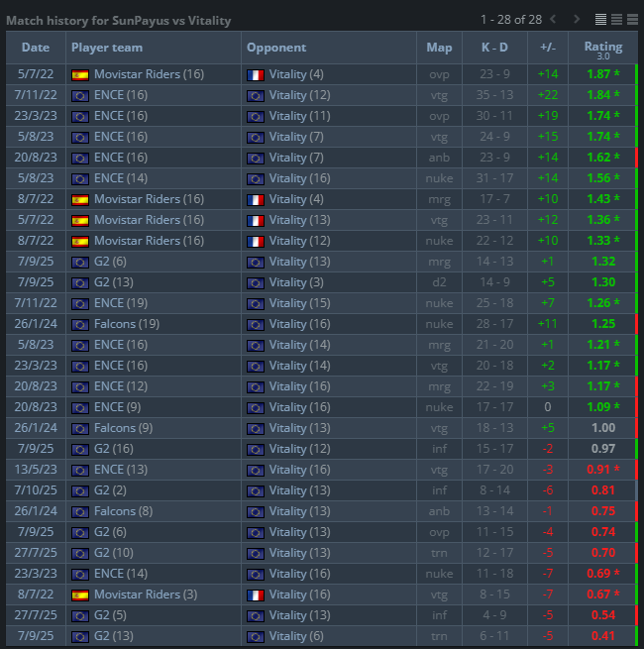Viewport: 644px width, 649px height.
Task: Click EU flag beside Vitality (3)
Action: coord(256,283)
